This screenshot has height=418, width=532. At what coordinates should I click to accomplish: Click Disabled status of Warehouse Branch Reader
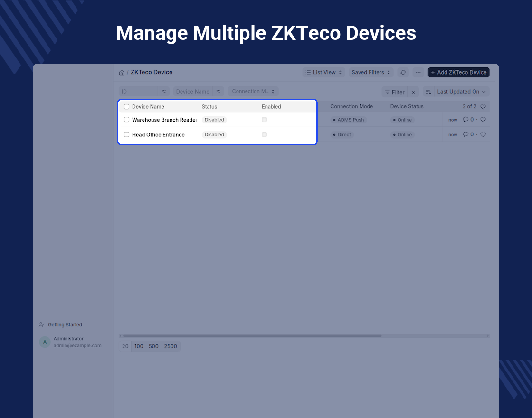(214, 120)
